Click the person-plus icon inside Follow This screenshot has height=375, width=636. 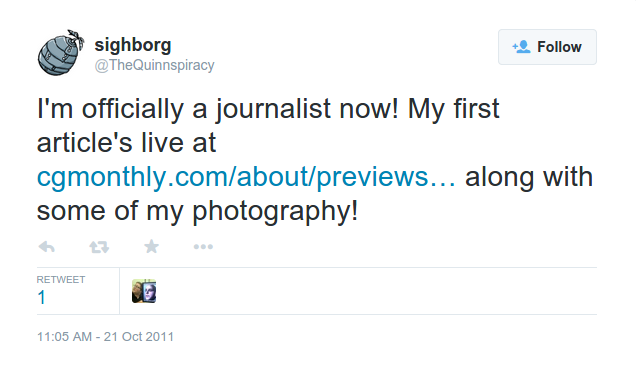pos(521,47)
